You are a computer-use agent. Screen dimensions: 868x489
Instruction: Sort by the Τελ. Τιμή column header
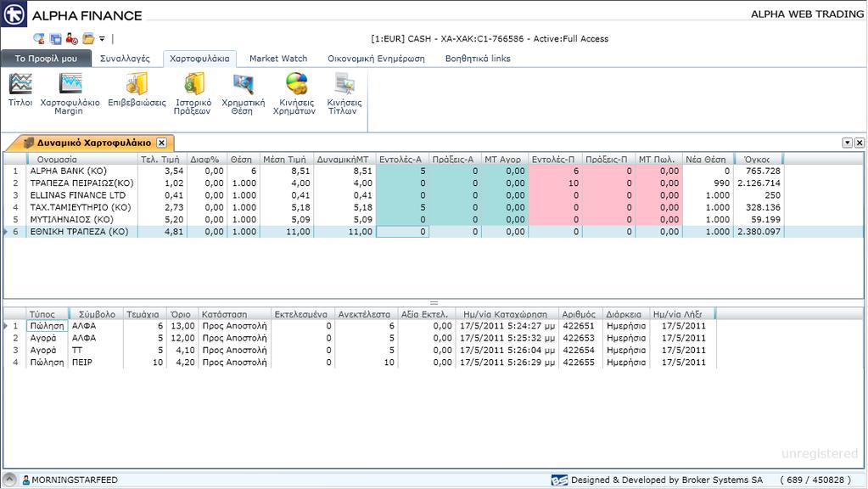click(x=162, y=160)
